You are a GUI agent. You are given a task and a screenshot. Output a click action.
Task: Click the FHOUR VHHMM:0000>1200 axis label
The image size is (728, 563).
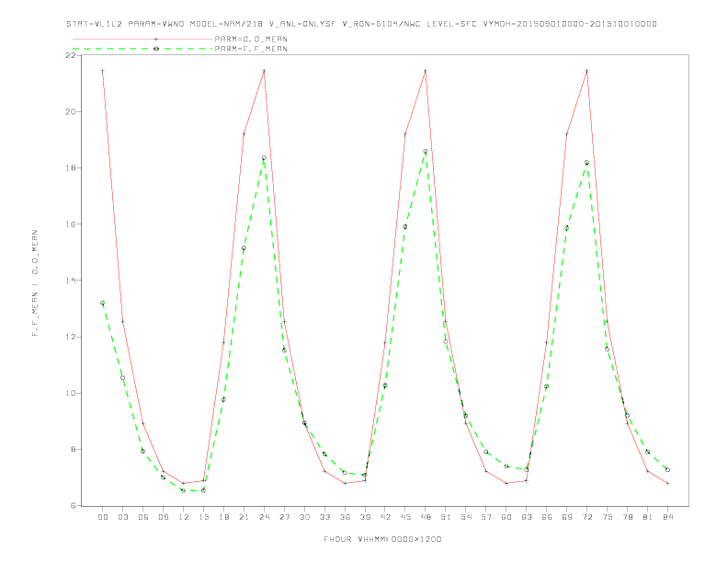click(x=382, y=539)
